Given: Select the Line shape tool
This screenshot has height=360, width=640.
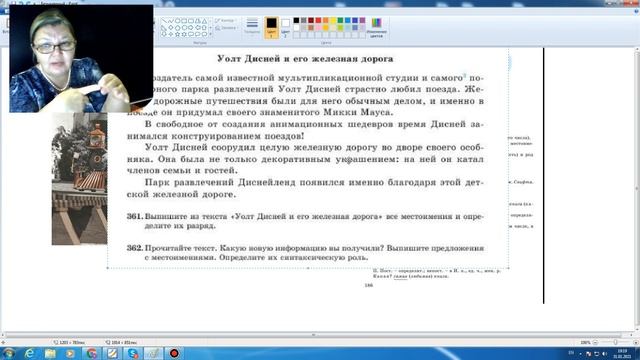Looking at the screenshot, I should click(x=164, y=20).
